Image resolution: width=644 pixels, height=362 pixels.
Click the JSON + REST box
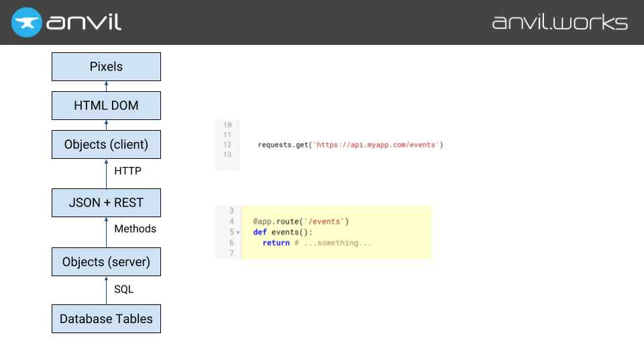point(106,202)
